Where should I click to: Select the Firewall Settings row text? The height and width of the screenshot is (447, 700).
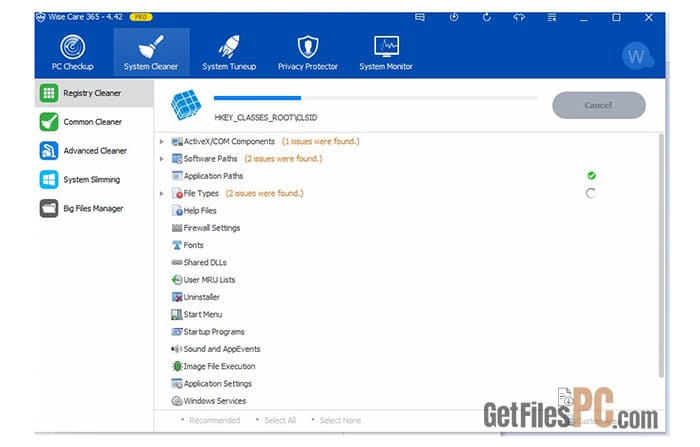coord(212,228)
